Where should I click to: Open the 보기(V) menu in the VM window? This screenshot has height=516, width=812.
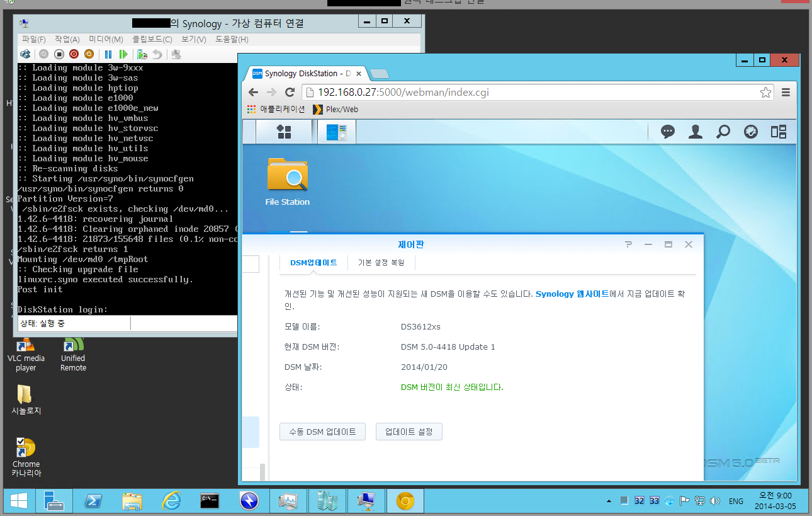pos(194,40)
